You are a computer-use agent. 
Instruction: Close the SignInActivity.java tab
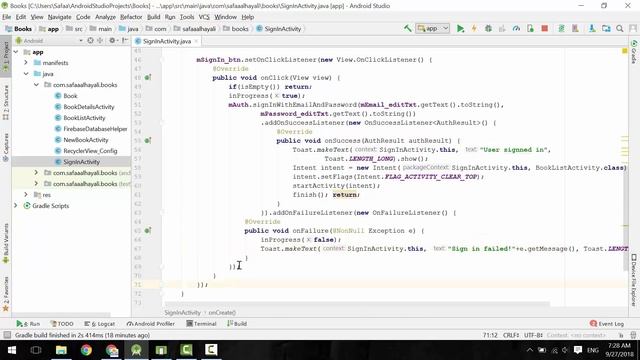196,41
